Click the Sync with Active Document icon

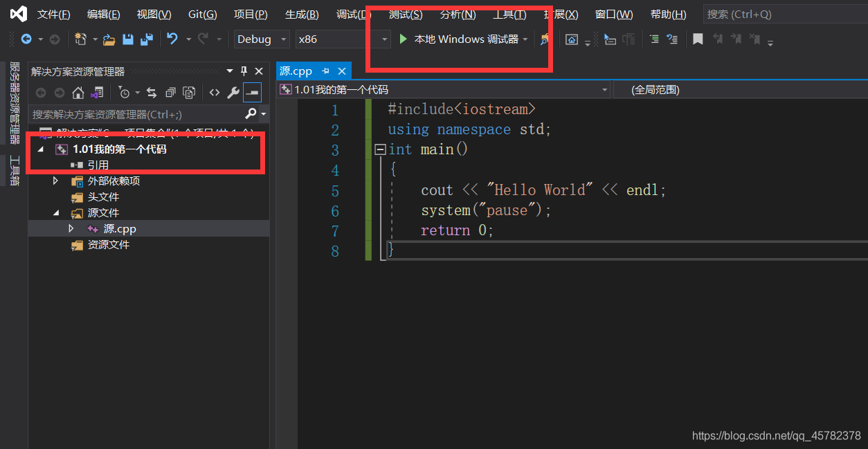[152, 93]
